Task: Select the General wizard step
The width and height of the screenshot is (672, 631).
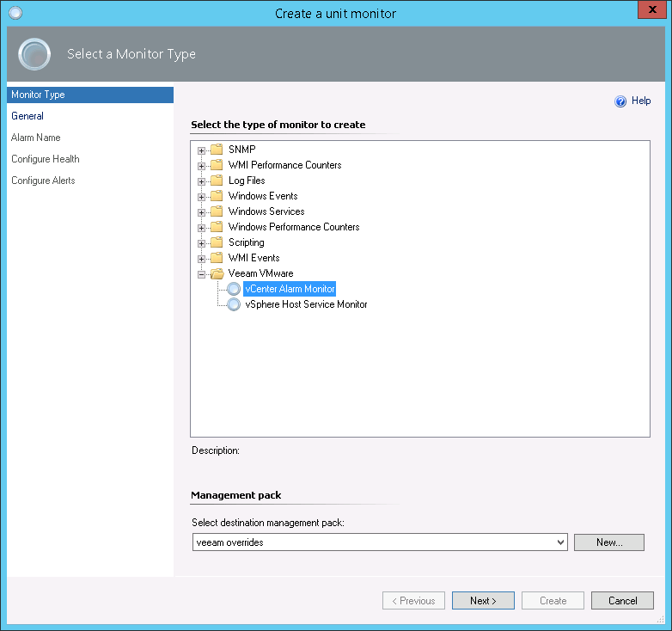Action: [27, 116]
